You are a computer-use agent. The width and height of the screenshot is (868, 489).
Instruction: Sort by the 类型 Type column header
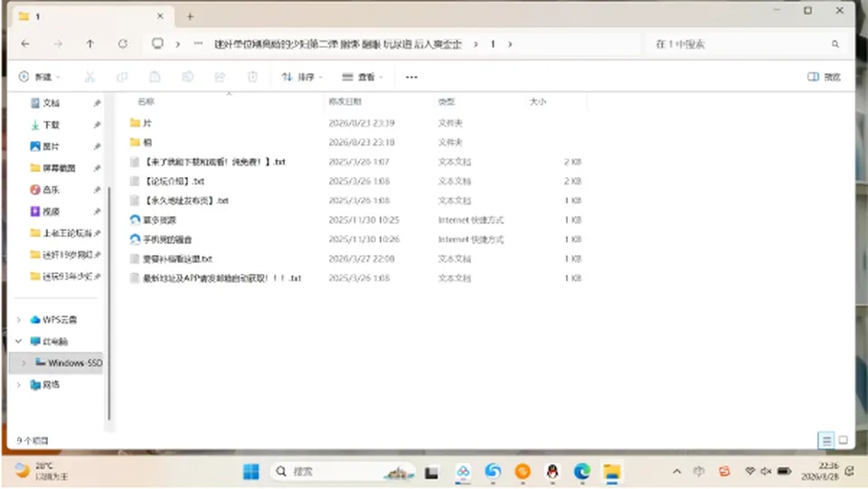tap(446, 102)
